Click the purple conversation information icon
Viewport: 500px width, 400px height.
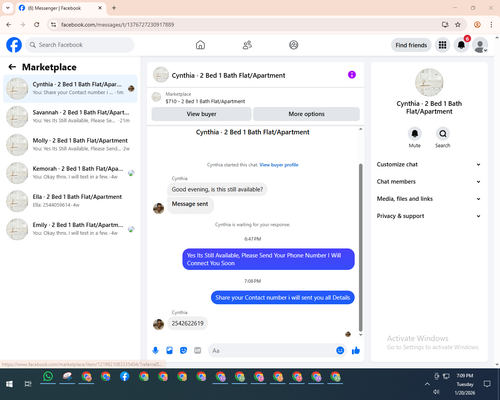click(x=352, y=75)
